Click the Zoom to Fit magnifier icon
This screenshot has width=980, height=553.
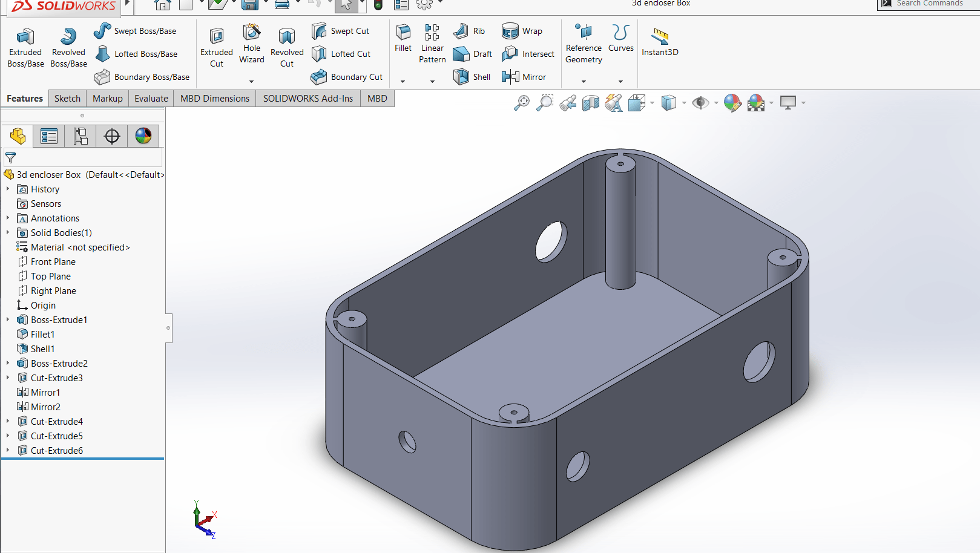coord(522,103)
